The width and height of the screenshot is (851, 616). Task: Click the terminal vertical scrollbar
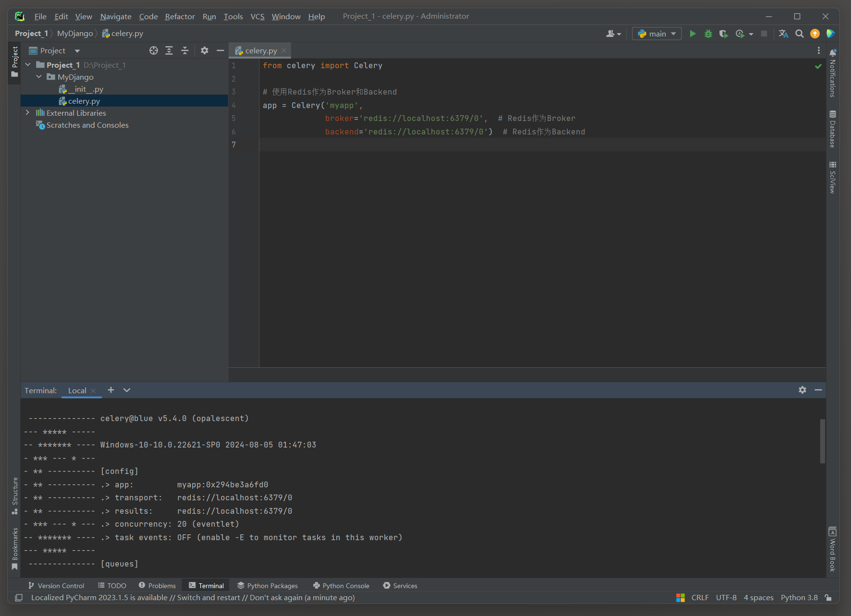point(822,441)
